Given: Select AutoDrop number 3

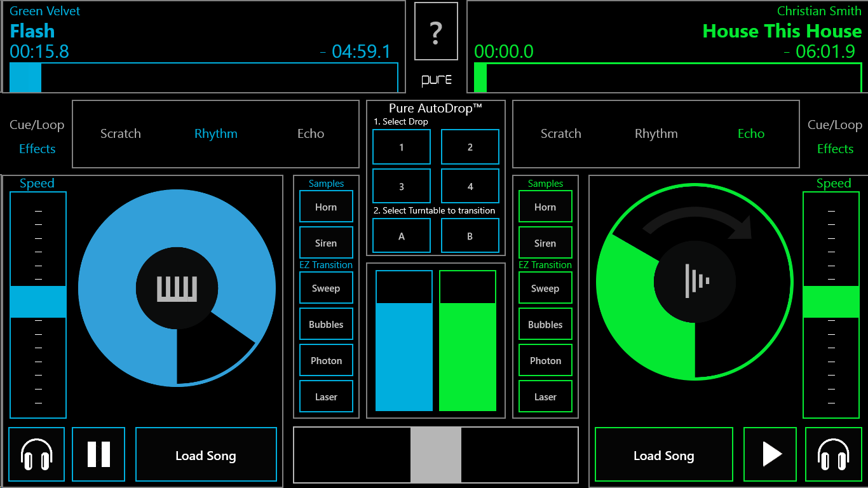Looking at the screenshot, I should [402, 186].
